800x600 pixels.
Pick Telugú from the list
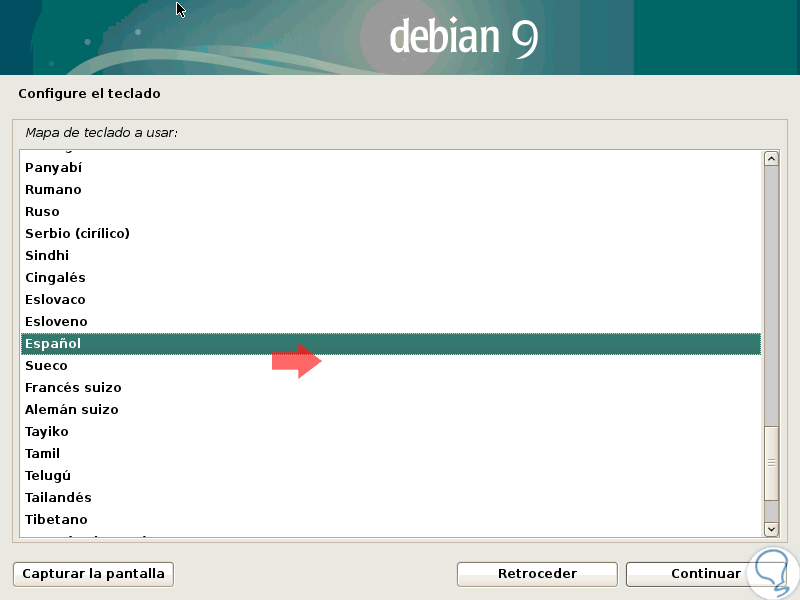(391, 476)
